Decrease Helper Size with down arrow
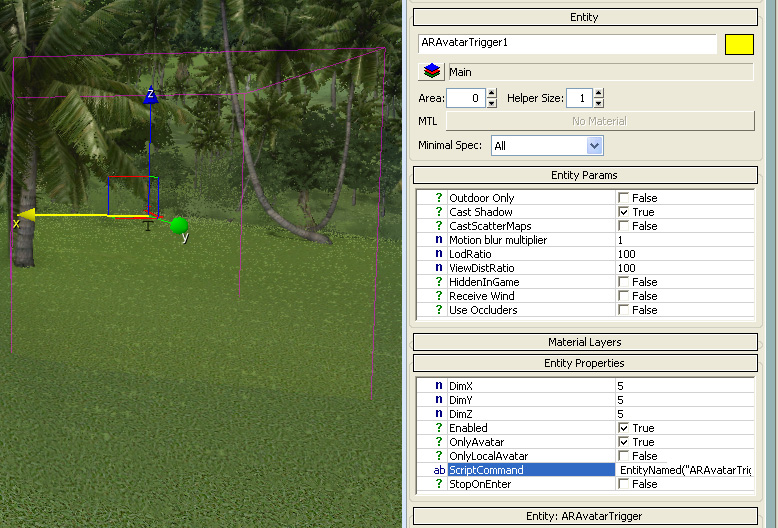 (x=599, y=103)
